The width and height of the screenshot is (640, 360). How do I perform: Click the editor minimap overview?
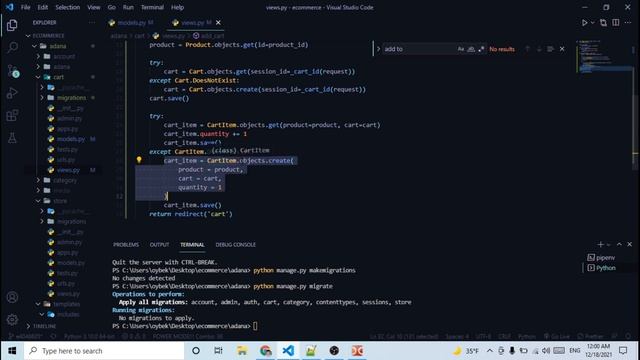pyautogui.click(x=603, y=57)
